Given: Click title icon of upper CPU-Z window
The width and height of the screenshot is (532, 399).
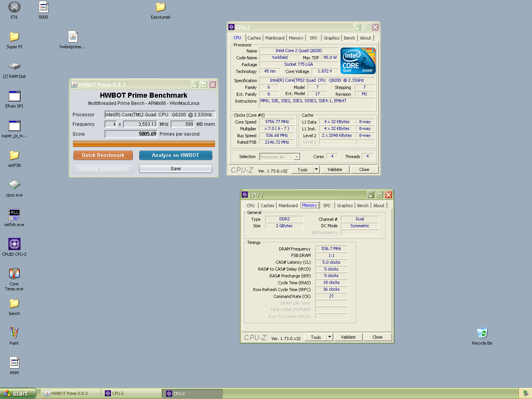Looking at the screenshot, I should pos(231,27).
